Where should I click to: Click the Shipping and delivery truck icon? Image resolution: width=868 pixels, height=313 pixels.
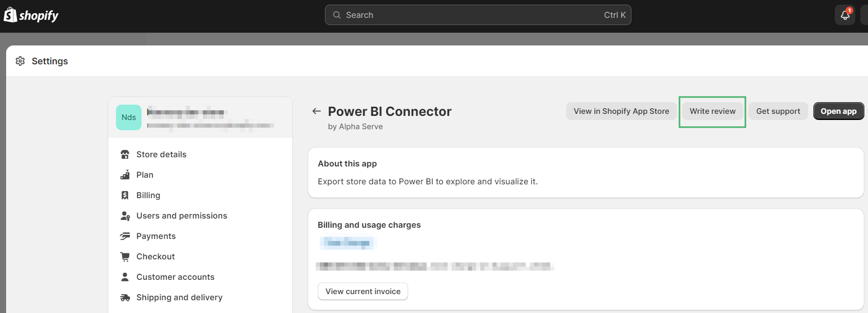tap(125, 297)
